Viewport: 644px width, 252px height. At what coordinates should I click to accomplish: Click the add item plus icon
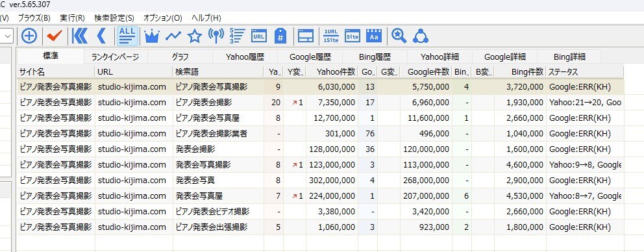(x=29, y=36)
